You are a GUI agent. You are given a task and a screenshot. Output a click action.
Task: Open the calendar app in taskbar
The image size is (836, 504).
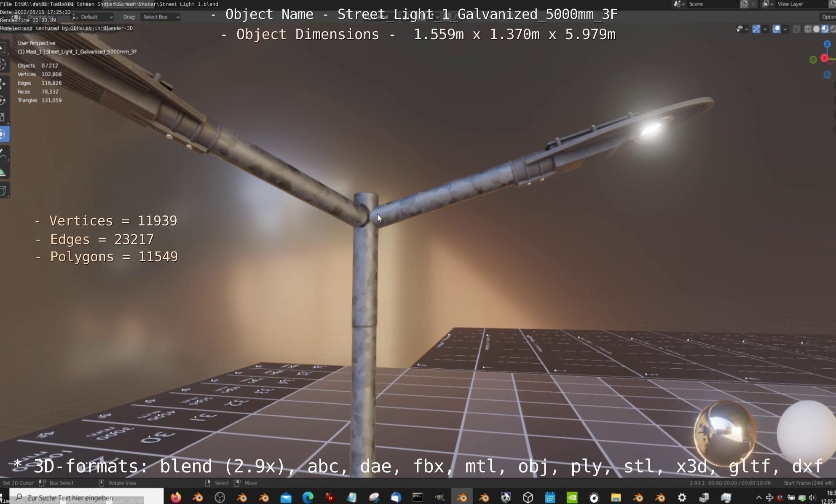[x=550, y=498]
